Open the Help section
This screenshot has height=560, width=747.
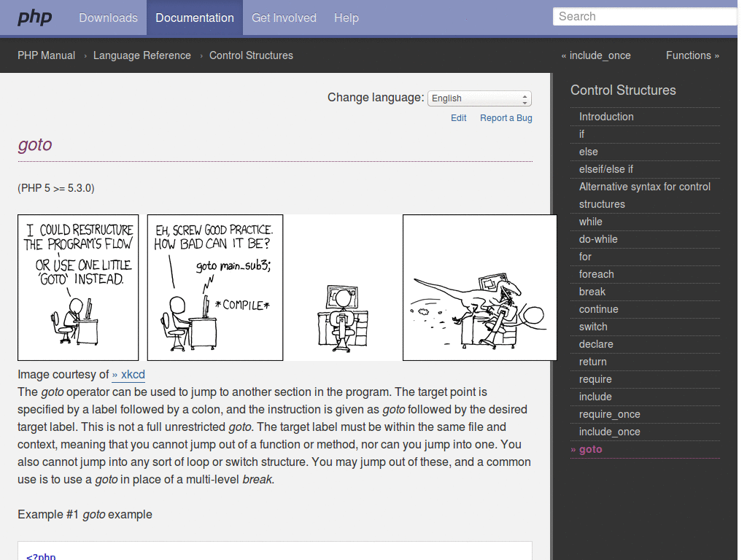point(346,17)
